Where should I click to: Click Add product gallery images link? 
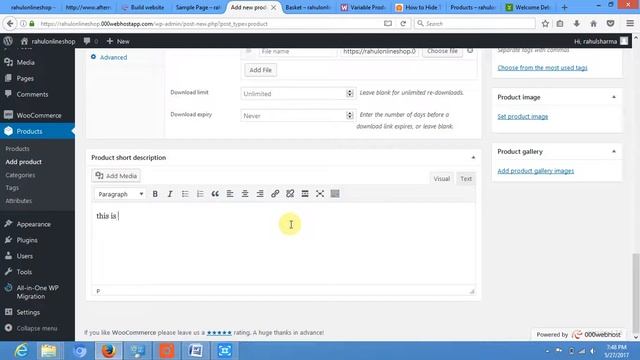tap(536, 171)
